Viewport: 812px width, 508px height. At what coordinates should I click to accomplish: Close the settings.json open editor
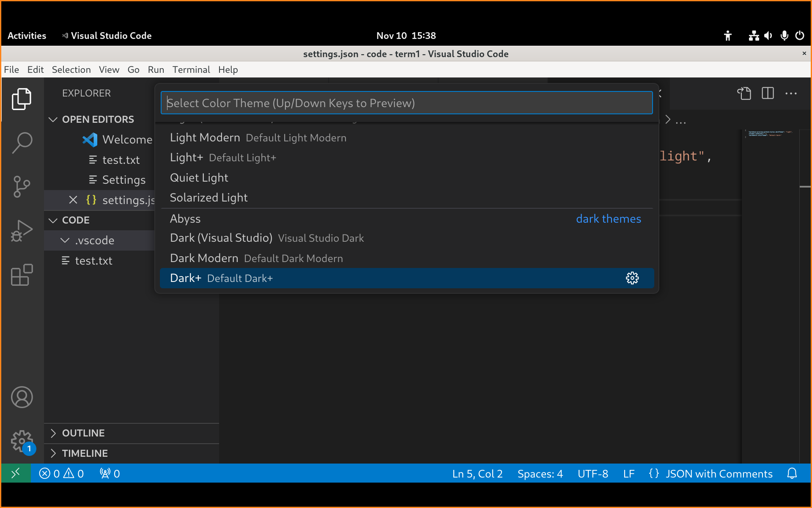(x=73, y=200)
